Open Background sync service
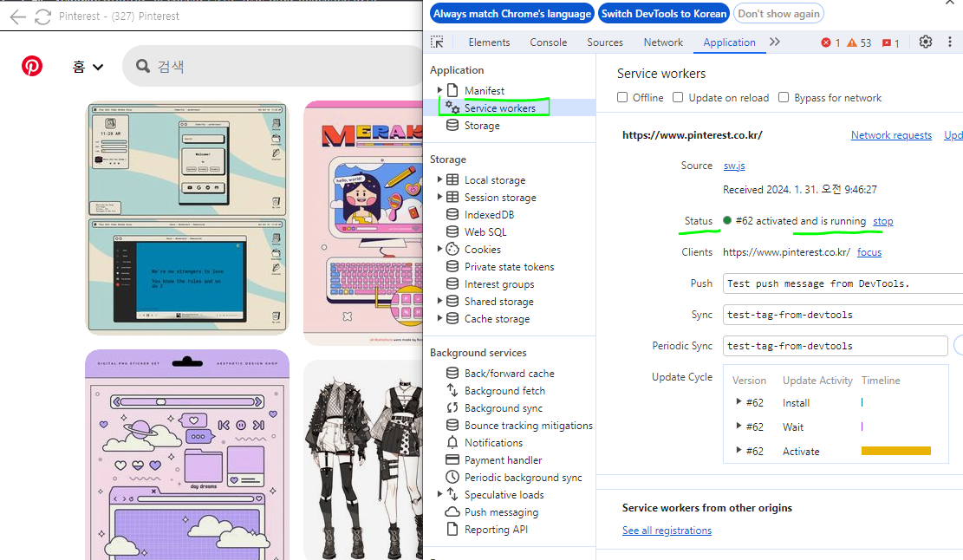This screenshot has height=560, width=963. [503, 407]
